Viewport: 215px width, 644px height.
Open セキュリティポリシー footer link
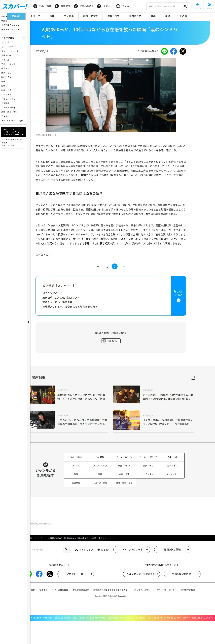click(142, 590)
